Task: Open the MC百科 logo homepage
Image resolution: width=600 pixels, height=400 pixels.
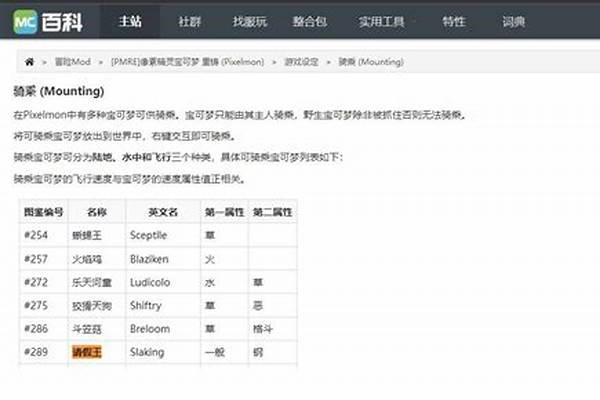Action: tap(48, 22)
